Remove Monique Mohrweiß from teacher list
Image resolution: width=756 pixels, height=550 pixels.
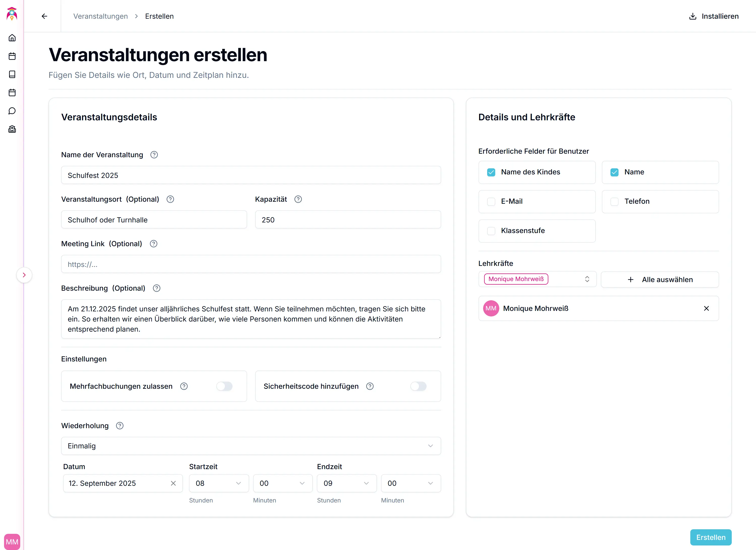[x=706, y=308]
